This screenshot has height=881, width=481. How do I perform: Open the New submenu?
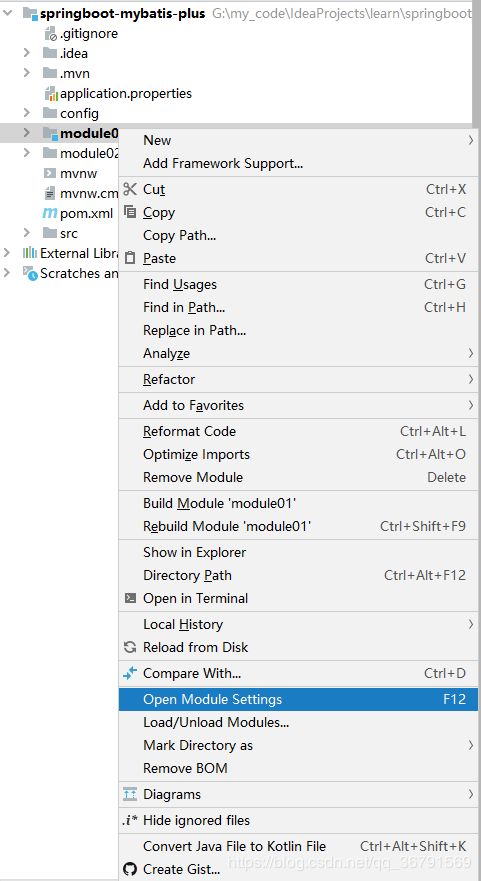pyautogui.click(x=300, y=140)
